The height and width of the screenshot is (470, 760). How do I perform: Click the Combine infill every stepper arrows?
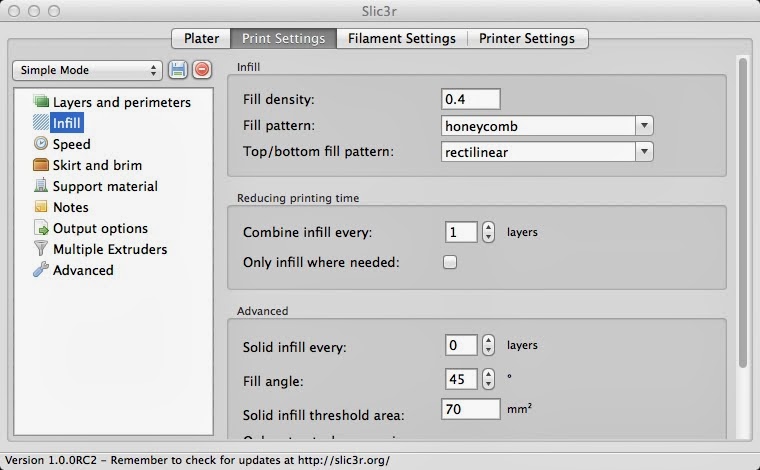click(488, 232)
